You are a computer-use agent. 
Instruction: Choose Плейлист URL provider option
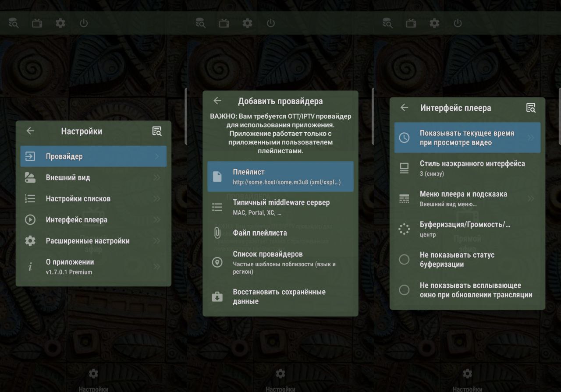[280, 177]
